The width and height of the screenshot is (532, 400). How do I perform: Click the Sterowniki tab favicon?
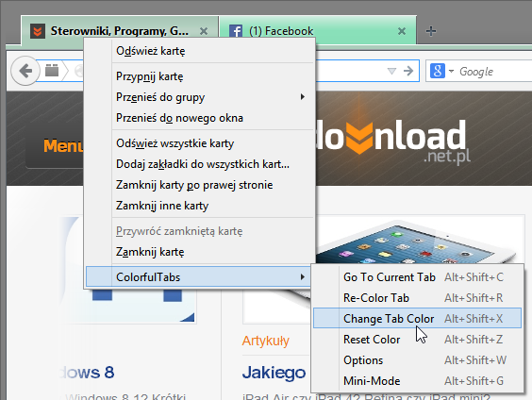38,31
